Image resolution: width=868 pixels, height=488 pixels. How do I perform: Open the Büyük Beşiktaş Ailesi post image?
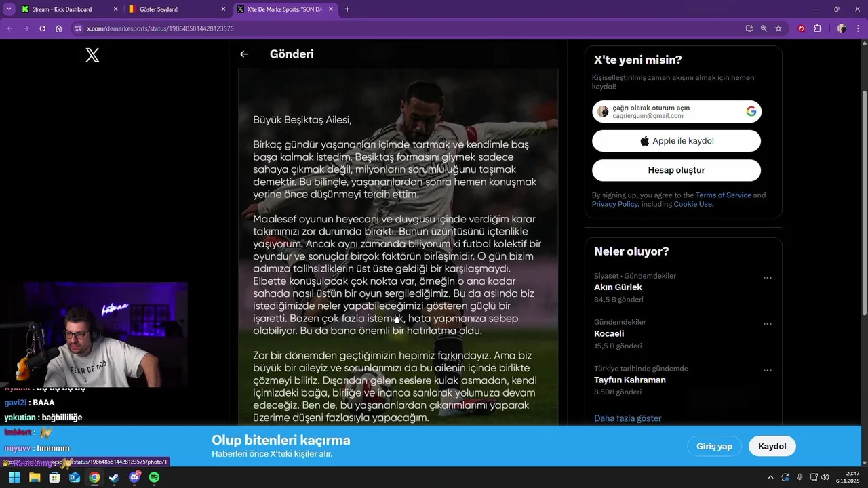(x=398, y=247)
